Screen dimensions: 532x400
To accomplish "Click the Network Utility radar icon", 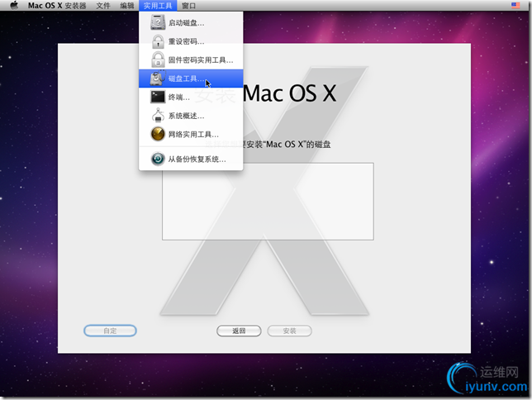I will (158, 134).
